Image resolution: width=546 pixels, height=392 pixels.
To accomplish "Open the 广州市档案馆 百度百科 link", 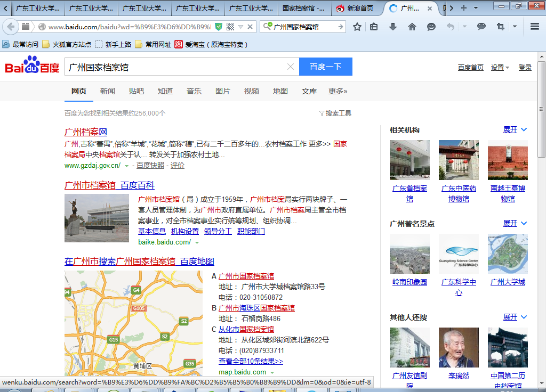I will 109,185.
